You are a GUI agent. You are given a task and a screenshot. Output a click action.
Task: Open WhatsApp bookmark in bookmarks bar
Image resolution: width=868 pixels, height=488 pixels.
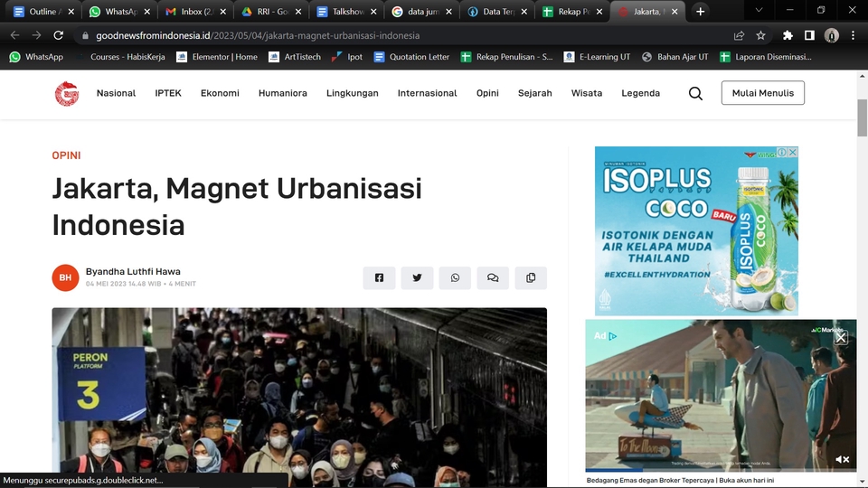click(x=36, y=57)
